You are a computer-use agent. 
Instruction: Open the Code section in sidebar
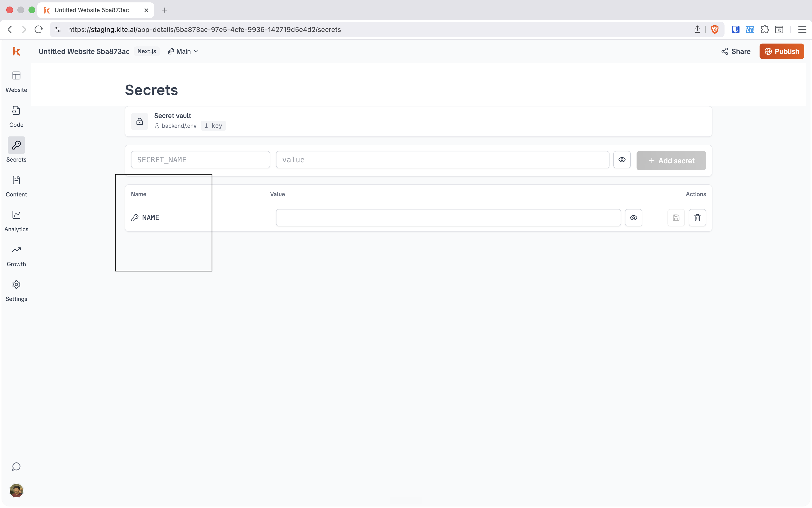16,117
